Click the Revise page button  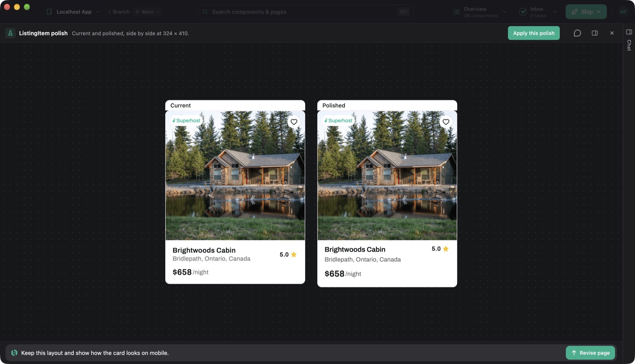click(590, 353)
